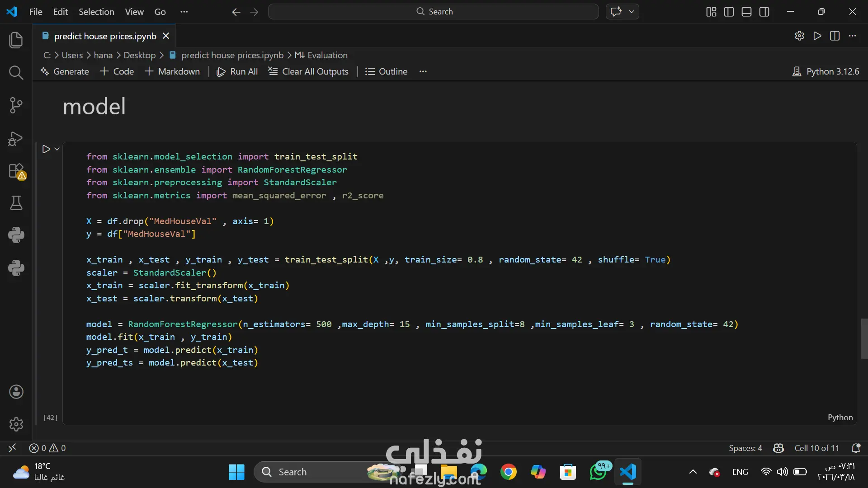Click Clear All Outputs
This screenshot has width=868, height=488.
[308, 71]
